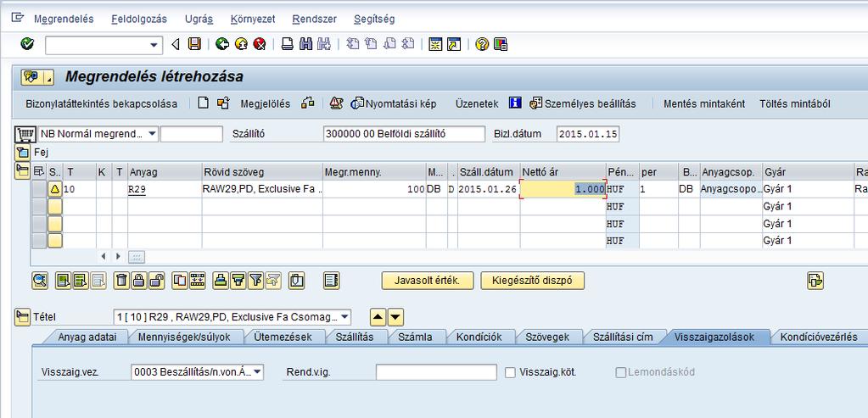Create a new session icon

pos(435,44)
